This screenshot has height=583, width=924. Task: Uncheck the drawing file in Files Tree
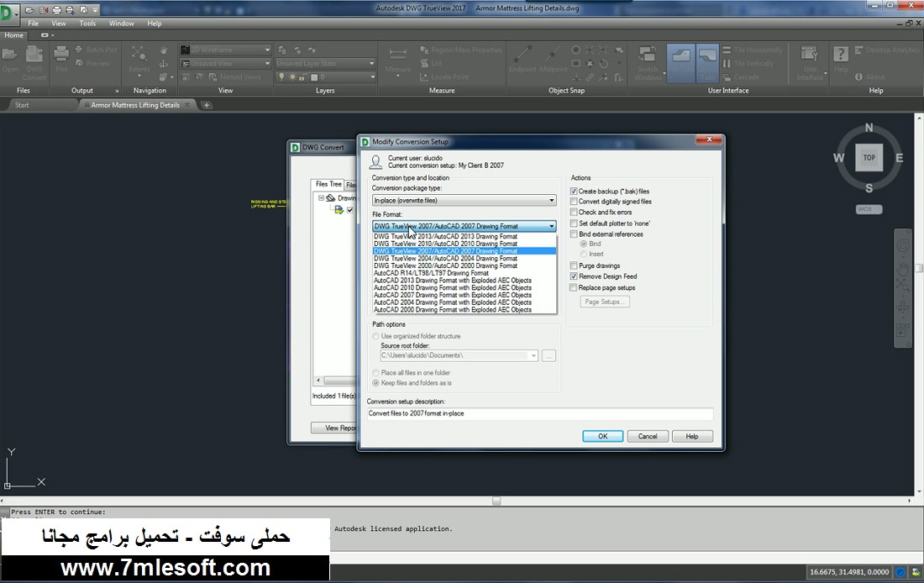pos(350,210)
